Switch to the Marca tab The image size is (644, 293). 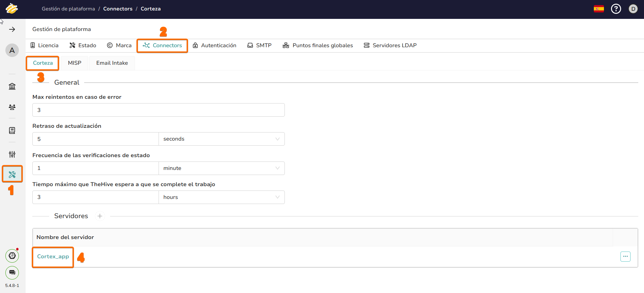coord(119,46)
